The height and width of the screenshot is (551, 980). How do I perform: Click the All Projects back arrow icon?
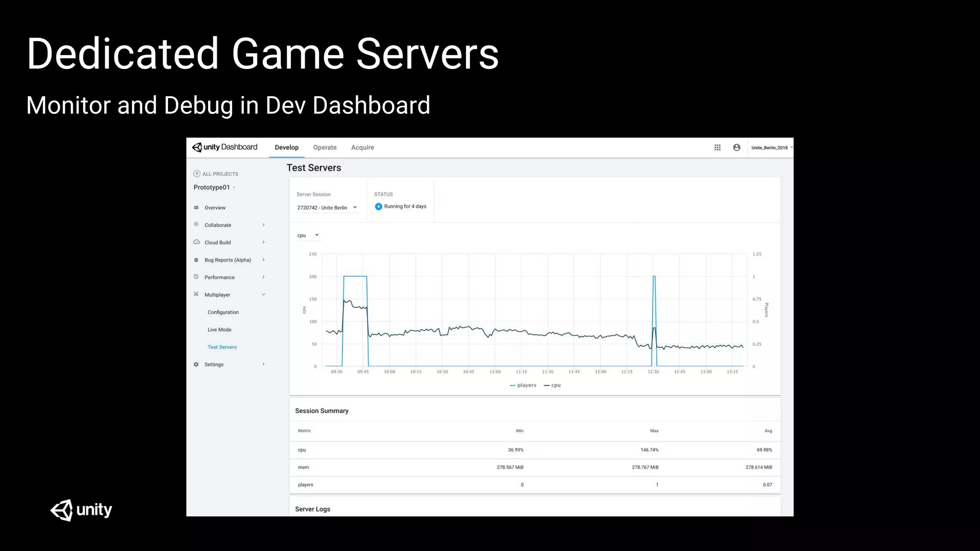tap(197, 174)
